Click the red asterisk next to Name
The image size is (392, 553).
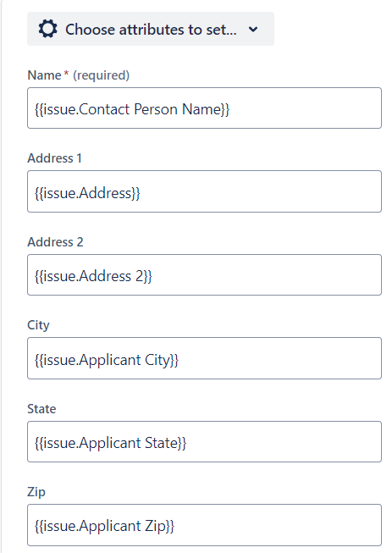tap(66, 73)
